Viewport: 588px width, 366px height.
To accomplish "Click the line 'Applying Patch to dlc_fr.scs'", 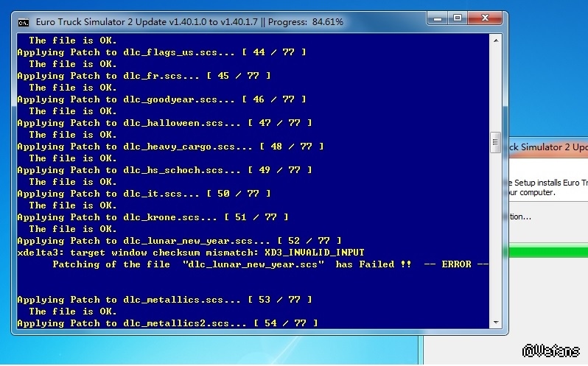I will click(144, 76).
